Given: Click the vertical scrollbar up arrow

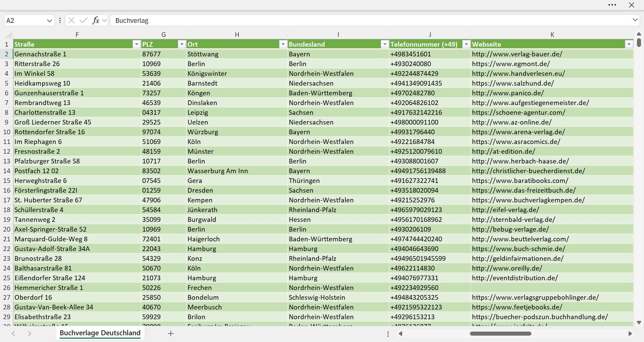Looking at the screenshot, I should (x=639, y=34).
